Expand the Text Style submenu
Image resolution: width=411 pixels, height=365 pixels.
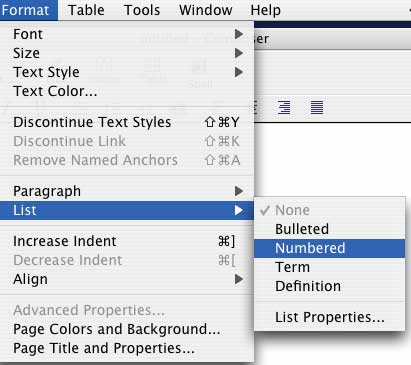pos(127,72)
